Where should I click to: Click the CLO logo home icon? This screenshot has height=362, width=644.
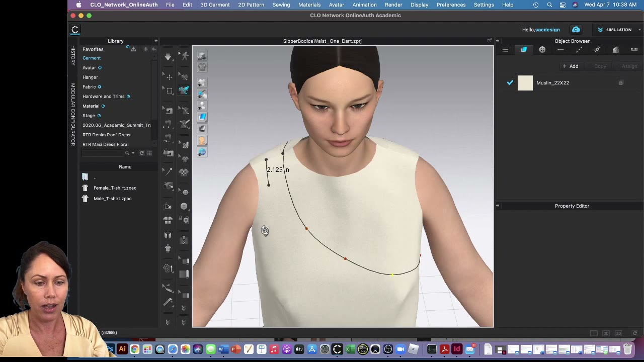75,30
